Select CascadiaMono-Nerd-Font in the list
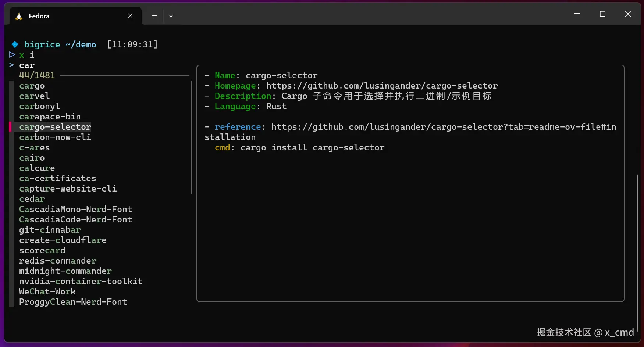This screenshot has width=644, height=347. [76, 209]
